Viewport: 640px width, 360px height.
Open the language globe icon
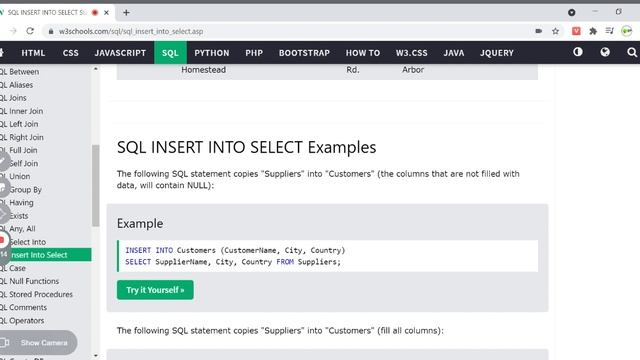click(605, 52)
